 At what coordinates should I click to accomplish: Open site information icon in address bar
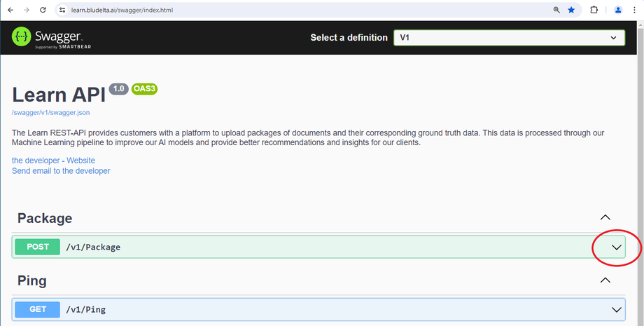click(62, 10)
